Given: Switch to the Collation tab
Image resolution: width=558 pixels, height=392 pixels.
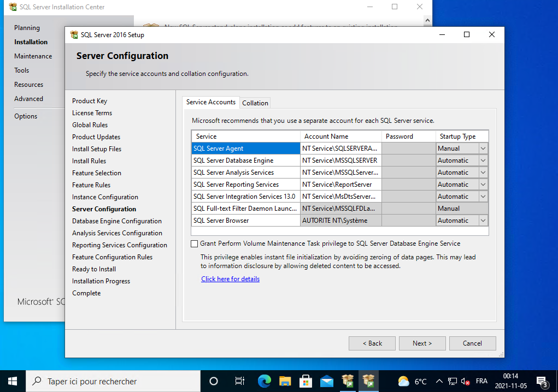Looking at the screenshot, I should coord(255,103).
